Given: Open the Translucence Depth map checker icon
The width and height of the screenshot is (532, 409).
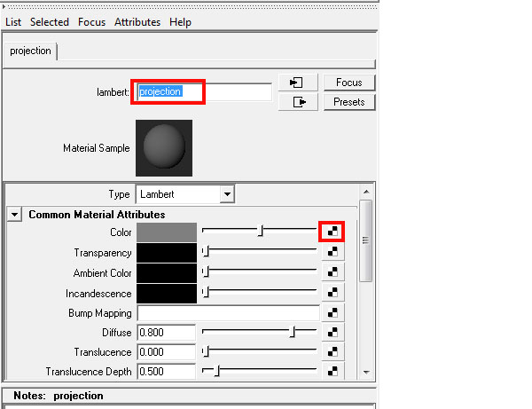Looking at the screenshot, I should pyautogui.click(x=332, y=372).
